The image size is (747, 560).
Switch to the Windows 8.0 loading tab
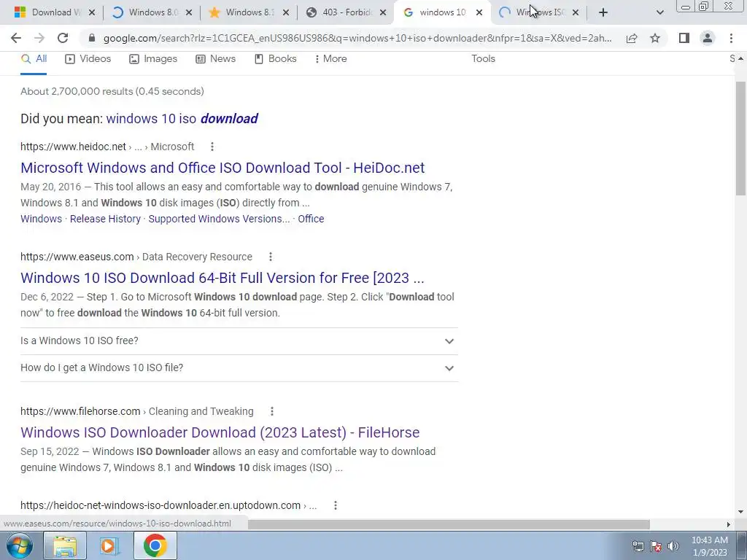[x=152, y=12]
